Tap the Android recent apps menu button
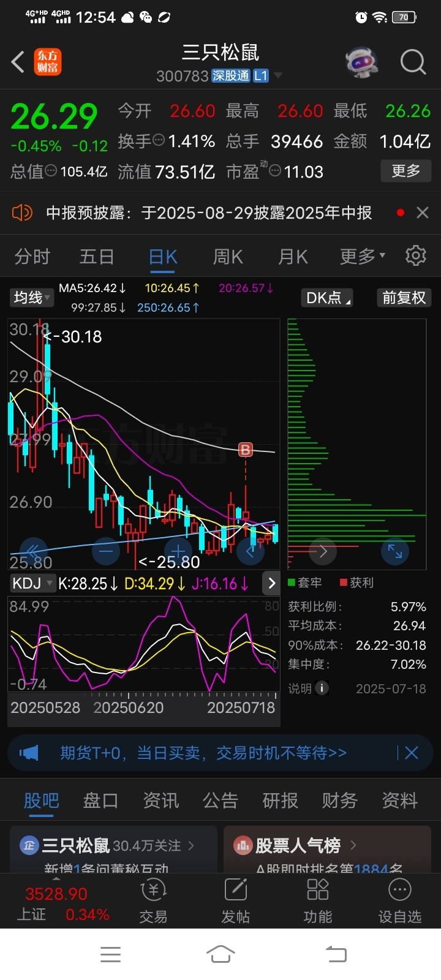Screen dimensions: 441x980 pyautogui.click(x=110, y=954)
